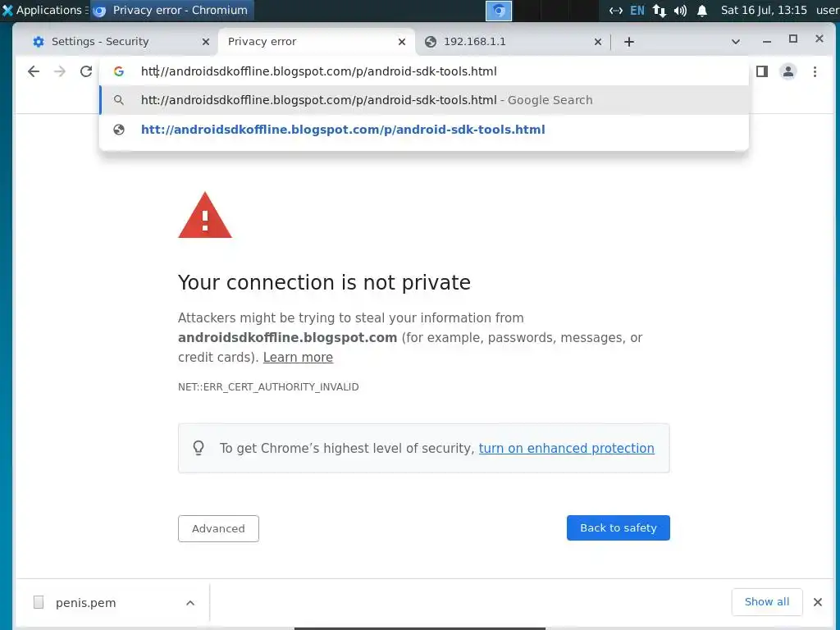Image resolution: width=840 pixels, height=630 pixels.
Task: Open the user profile icon
Action: 788,71
